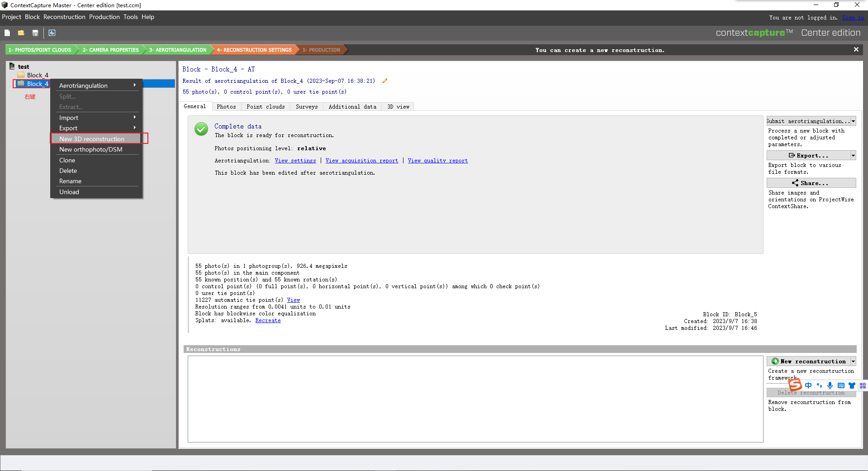Open the Reconstruction menu
The height and width of the screenshot is (471, 868).
[64, 17]
